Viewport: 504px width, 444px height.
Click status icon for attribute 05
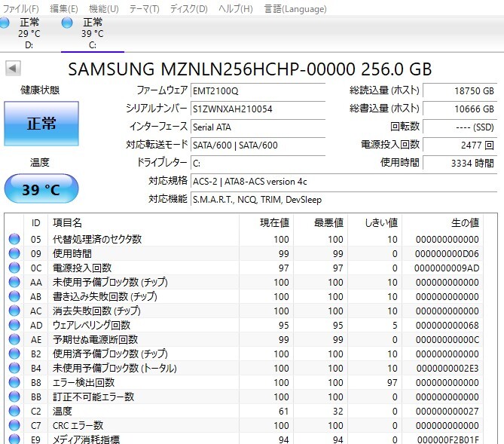[14, 239]
